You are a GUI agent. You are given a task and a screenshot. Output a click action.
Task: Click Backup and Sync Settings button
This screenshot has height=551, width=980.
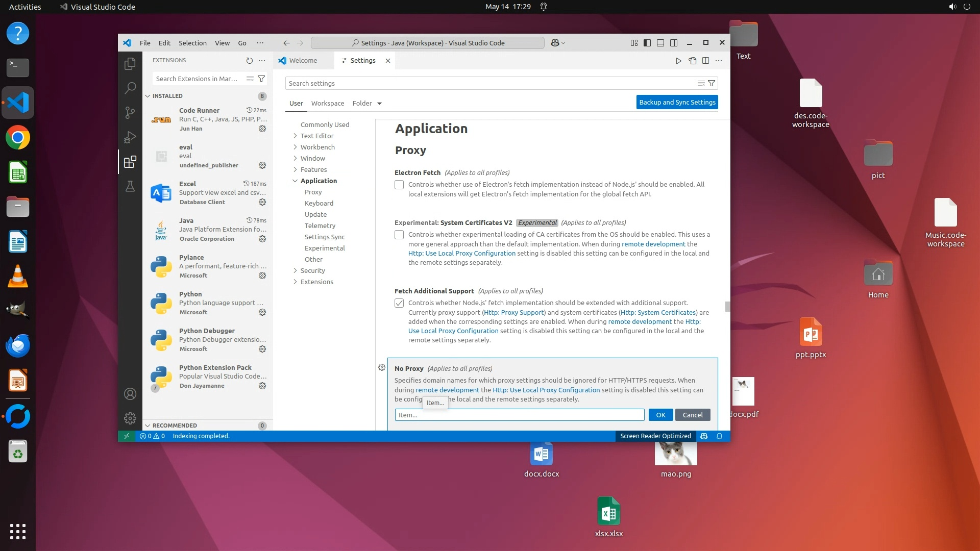(677, 102)
